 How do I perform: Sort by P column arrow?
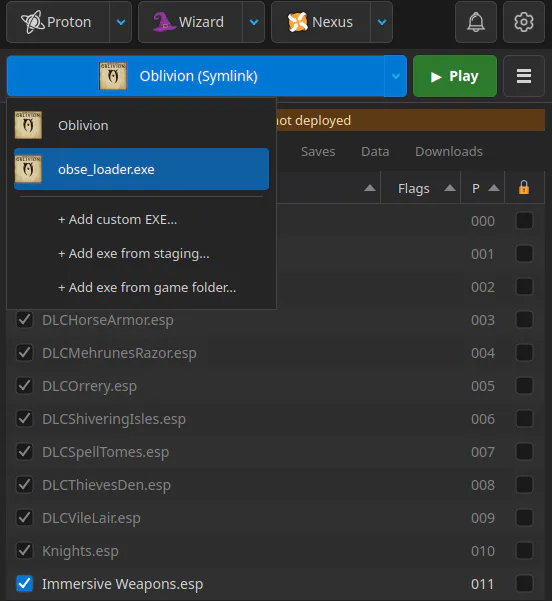pos(494,188)
